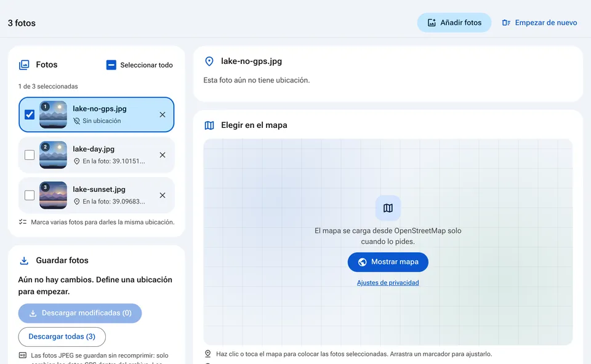This screenshot has width=591, height=364.
Task: Select the lake-day.jpg file name
Action: click(x=94, y=149)
